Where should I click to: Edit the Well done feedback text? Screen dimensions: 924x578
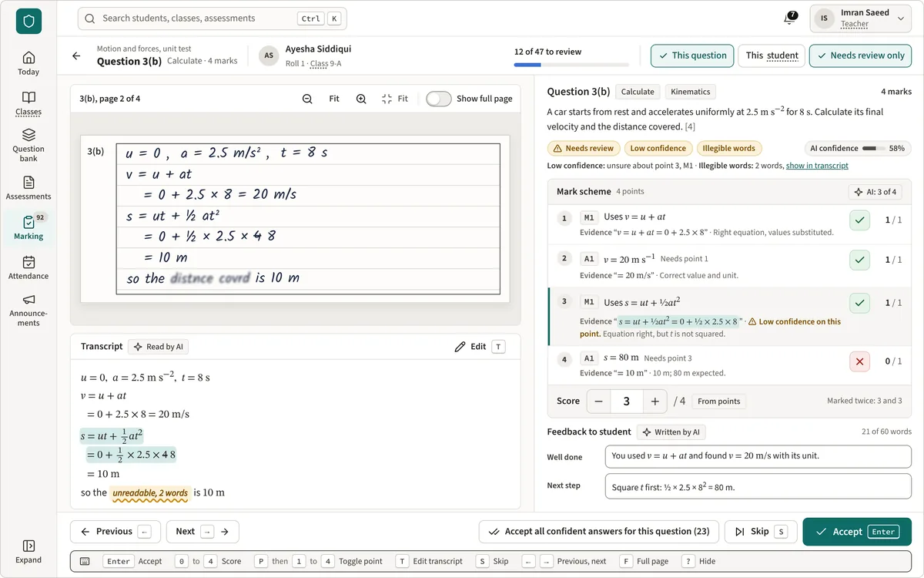(x=758, y=456)
